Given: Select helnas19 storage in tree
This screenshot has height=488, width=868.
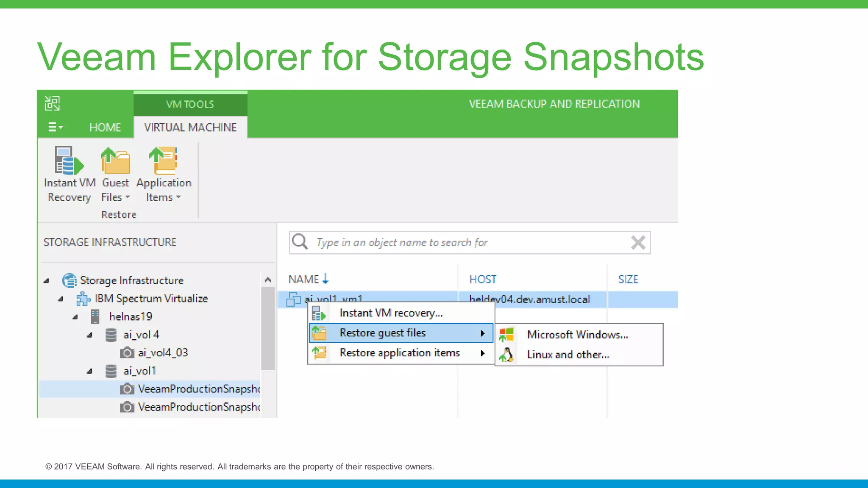Looking at the screenshot, I should tap(131, 316).
